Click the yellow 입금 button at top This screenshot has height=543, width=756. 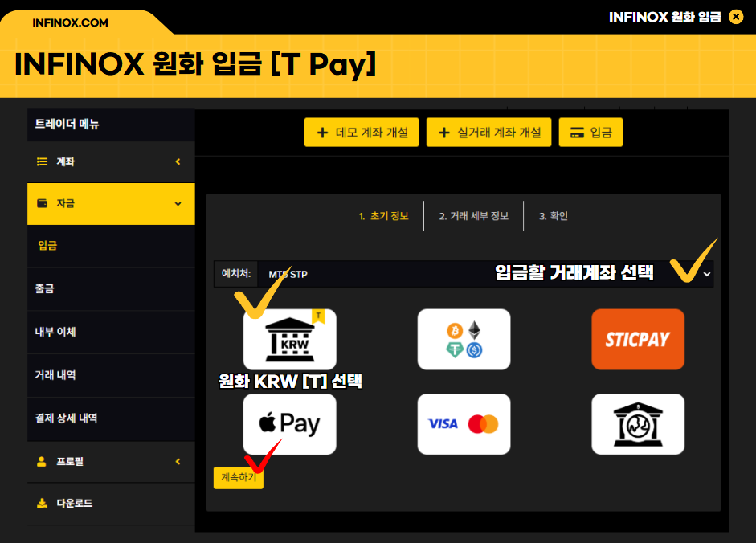pos(590,132)
